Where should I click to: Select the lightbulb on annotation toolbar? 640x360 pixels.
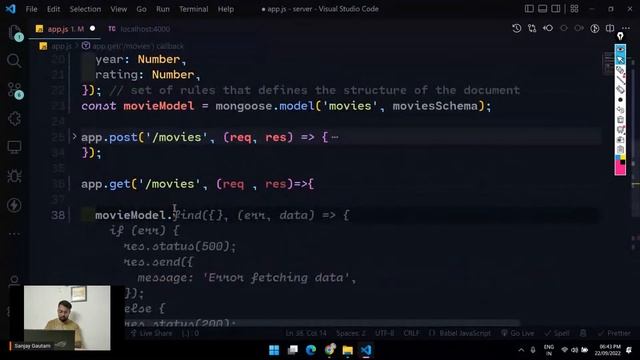tap(620, 36)
